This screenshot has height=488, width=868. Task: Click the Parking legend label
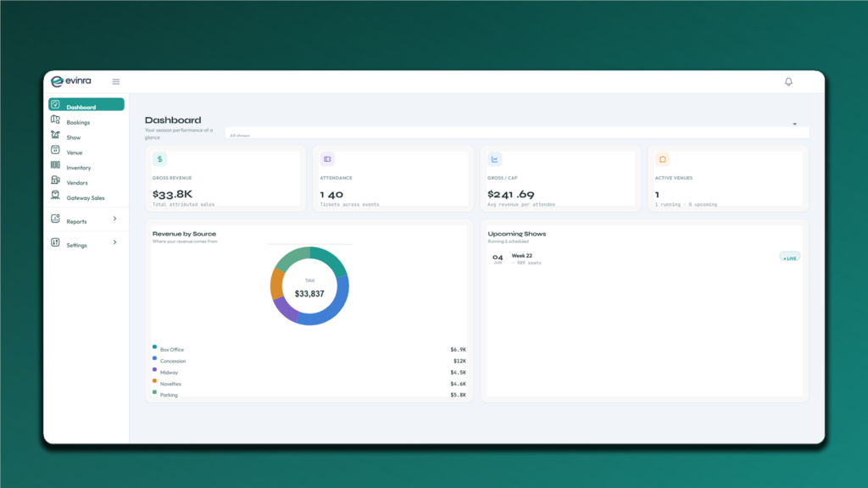click(x=169, y=395)
